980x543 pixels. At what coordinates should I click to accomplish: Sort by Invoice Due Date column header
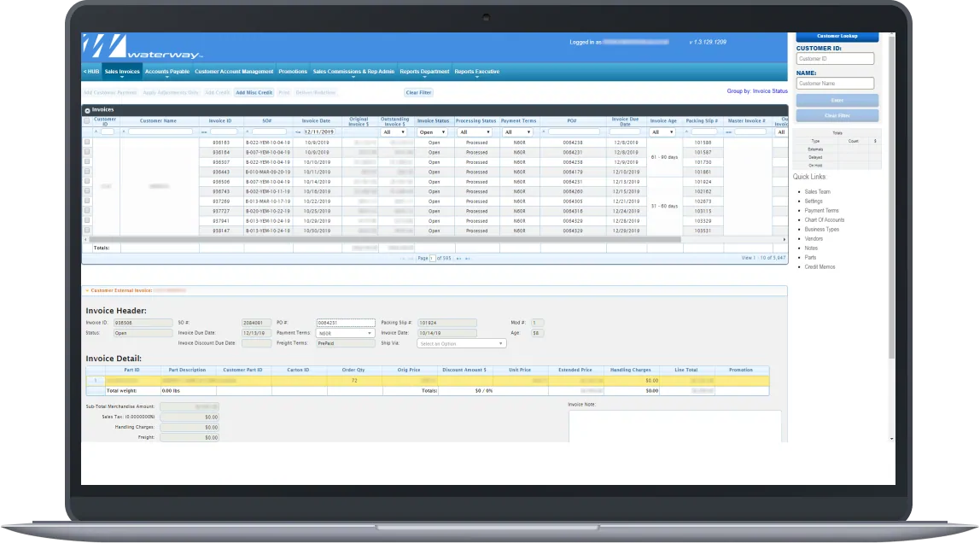pos(625,121)
